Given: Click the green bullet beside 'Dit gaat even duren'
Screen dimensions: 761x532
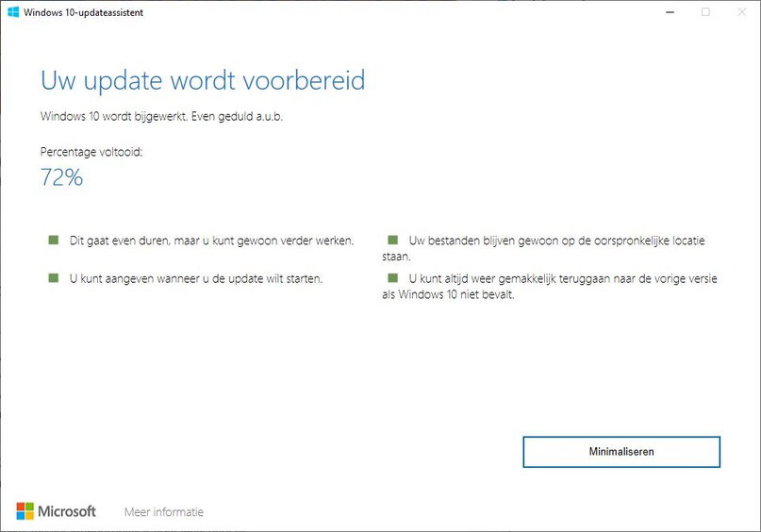Looking at the screenshot, I should click(54, 240).
